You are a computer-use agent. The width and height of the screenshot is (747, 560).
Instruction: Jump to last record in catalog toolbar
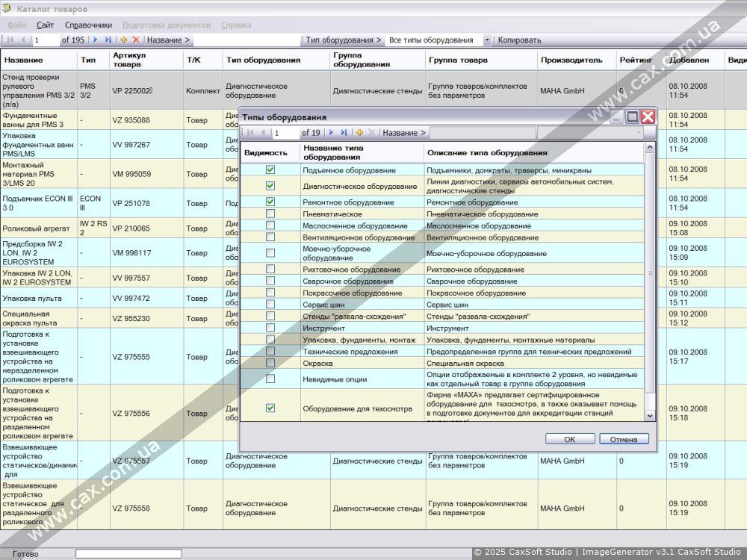pyautogui.click(x=108, y=40)
